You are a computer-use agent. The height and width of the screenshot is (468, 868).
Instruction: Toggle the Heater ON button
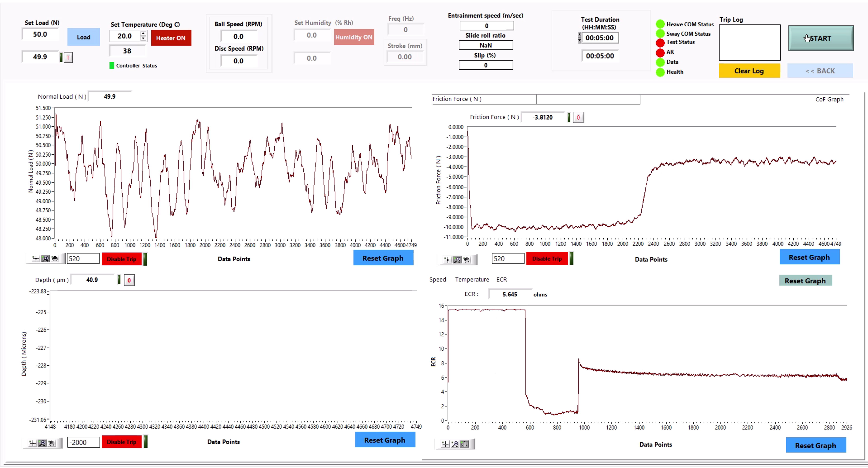click(171, 38)
